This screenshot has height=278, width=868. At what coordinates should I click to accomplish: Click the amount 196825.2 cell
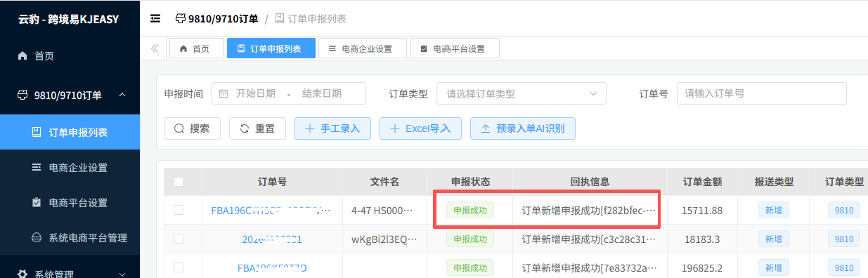click(x=702, y=267)
